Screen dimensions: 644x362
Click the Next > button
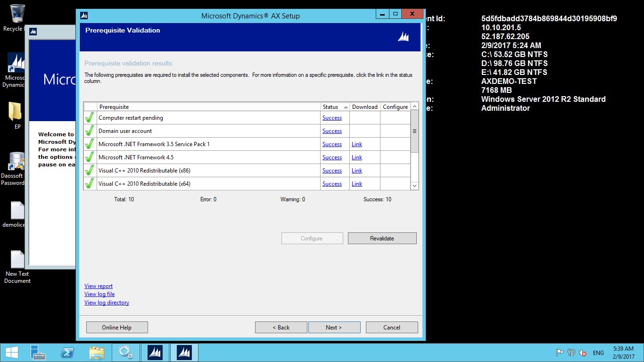click(x=334, y=328)
